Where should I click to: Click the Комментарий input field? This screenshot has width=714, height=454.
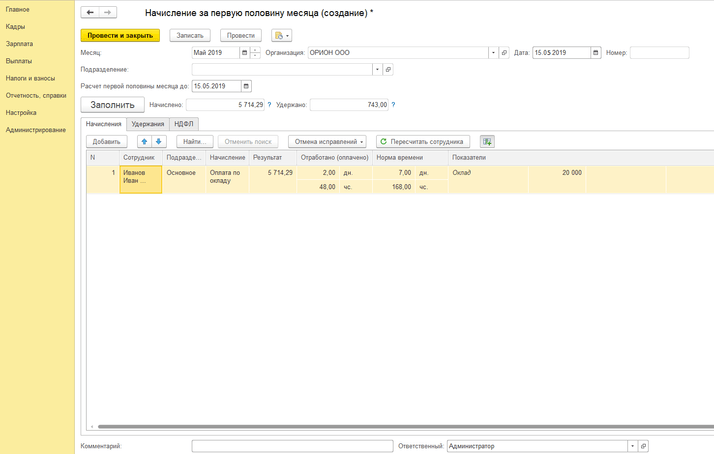pyautogui.click(x=292, y=447)
